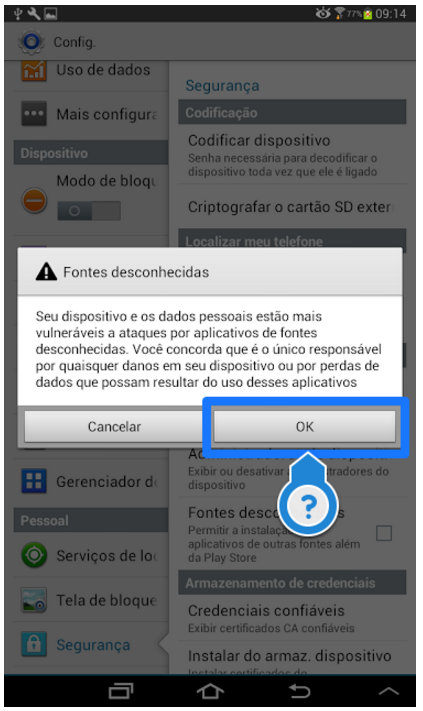Viewport: 423px width, 711px height.
Task: Tap the home navigation button
Action: pyautogui.click(x=210, y=691)
